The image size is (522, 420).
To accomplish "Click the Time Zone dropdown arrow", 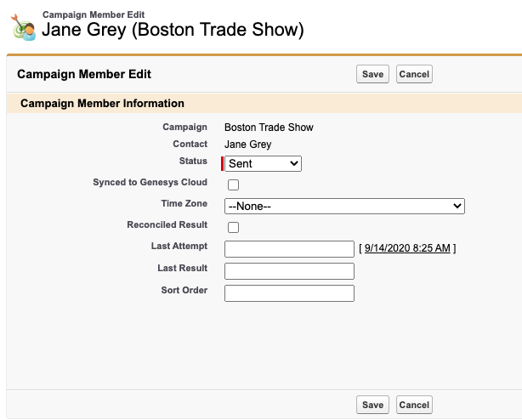I will (x=457, y=206).
